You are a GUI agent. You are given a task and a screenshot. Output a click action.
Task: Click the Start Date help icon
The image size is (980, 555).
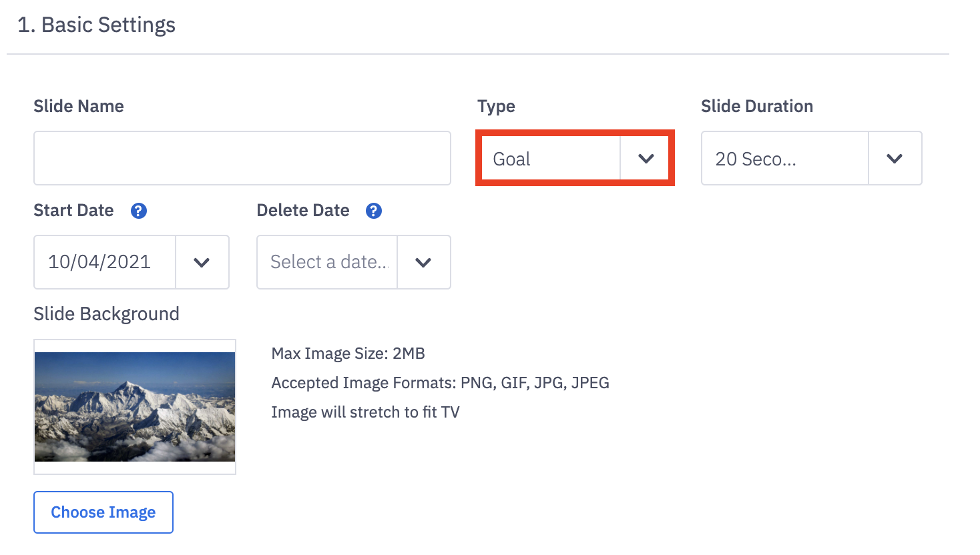tap(138, 211)
